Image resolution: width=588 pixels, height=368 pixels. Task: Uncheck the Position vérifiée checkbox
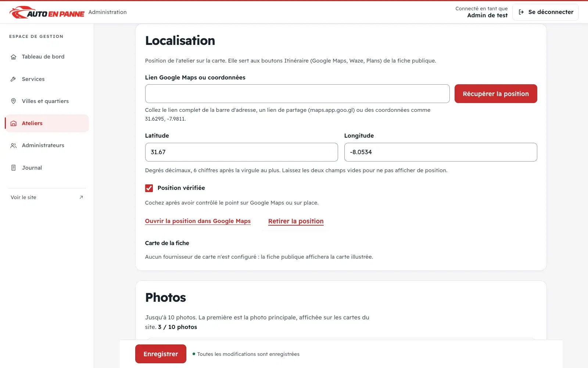pos(149,188)
